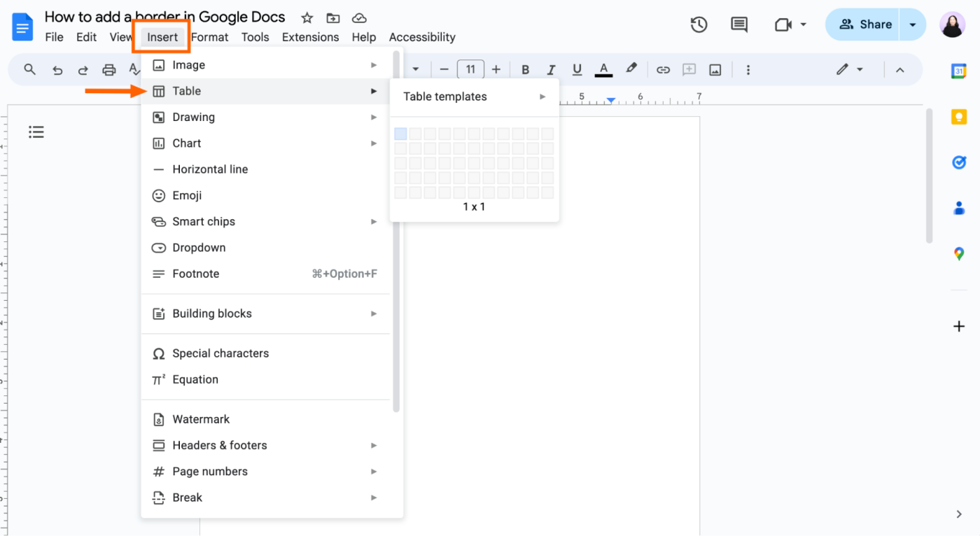
Task: Hide the side panel with the arrow
Action: point(959,514)
